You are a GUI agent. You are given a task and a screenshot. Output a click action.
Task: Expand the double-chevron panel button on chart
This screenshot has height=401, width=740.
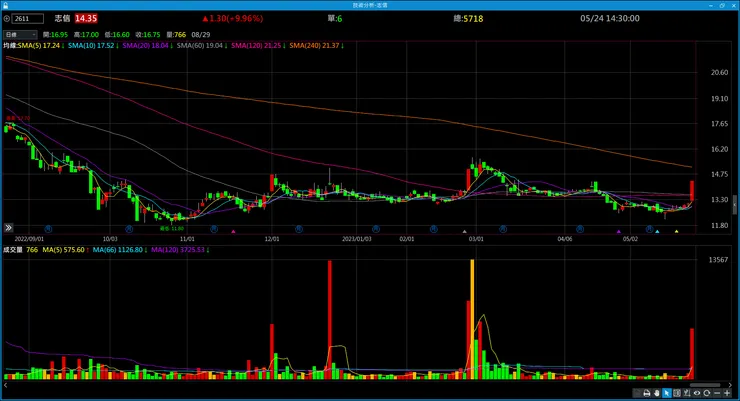click(x=8, y=228)
